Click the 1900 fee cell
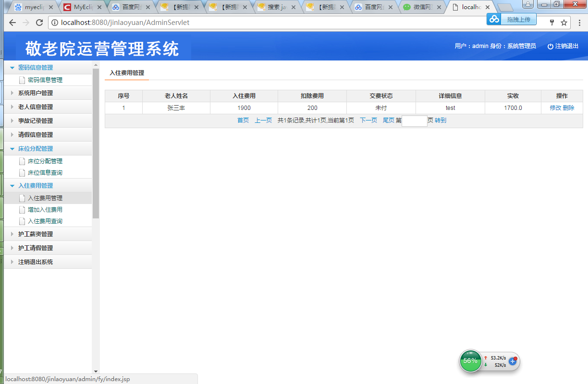 click(x=244, y=108)
